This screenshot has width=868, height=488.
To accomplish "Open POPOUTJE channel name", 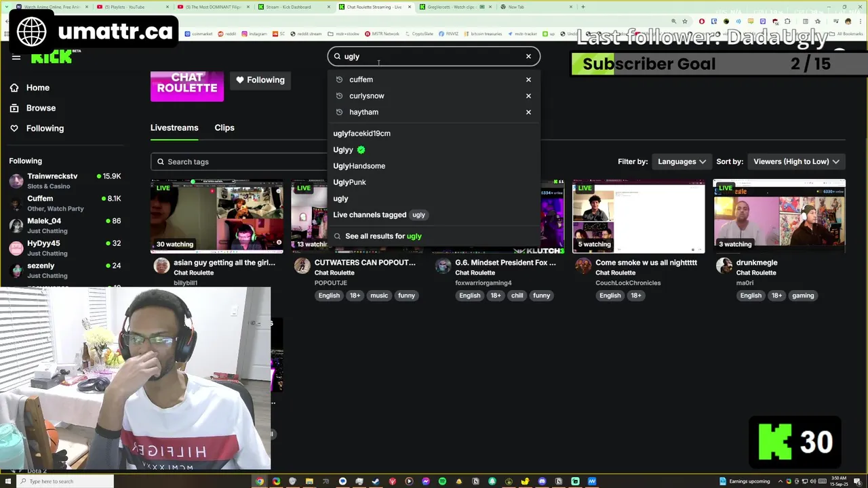I will point(330,283).
